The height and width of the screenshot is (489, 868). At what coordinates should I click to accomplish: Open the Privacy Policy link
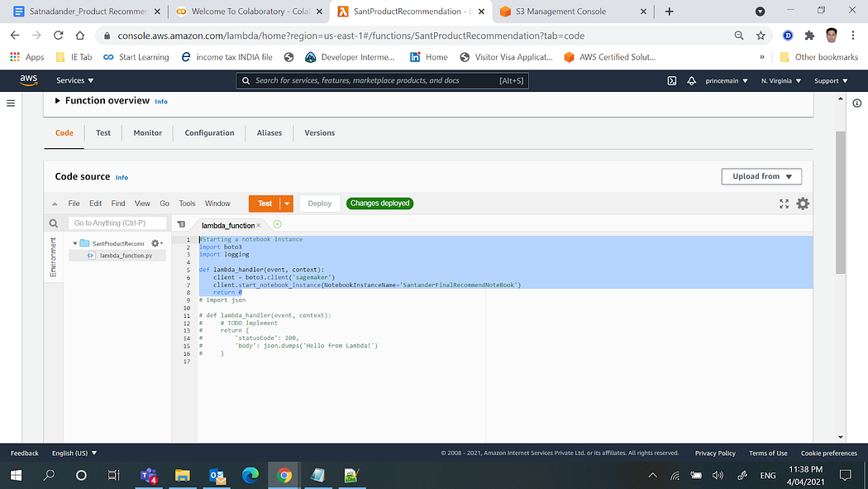click(x=715, y=453)
